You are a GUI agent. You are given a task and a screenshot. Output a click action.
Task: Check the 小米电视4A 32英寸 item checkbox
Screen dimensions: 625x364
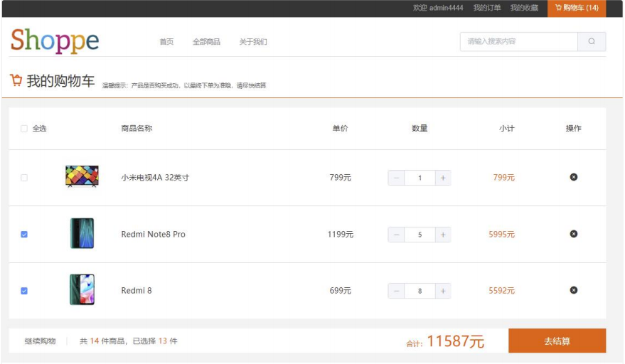pyautogui.click(x=24, y=178)
